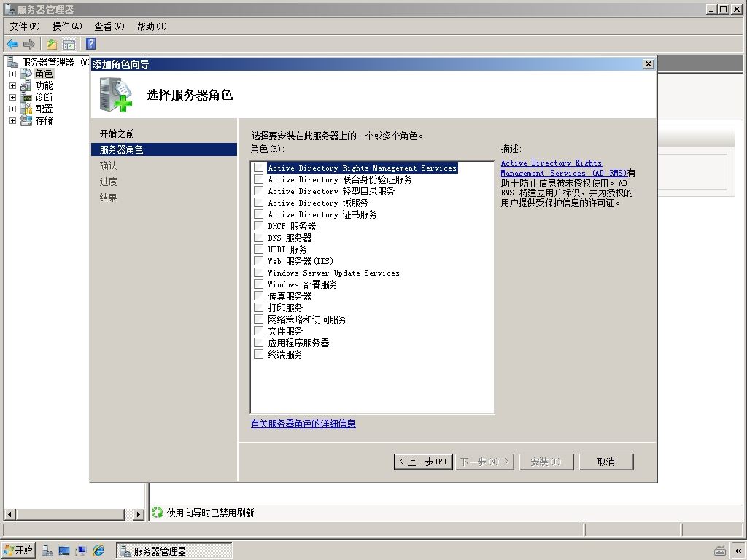Expand the 存储 tree node
Viewport: 747px width, 560px height.
[x=13, y=120]
